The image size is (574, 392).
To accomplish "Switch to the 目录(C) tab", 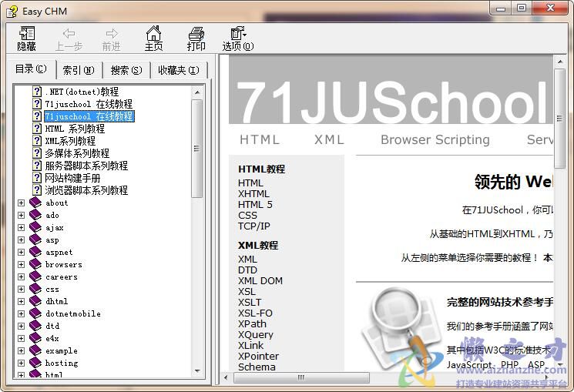I will [x=31, y=69].
